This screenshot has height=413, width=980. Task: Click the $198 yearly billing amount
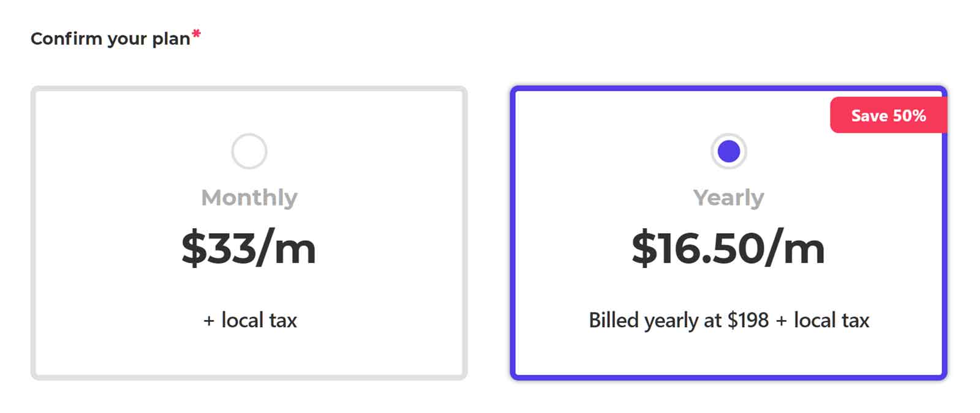(x=748, y=320)
